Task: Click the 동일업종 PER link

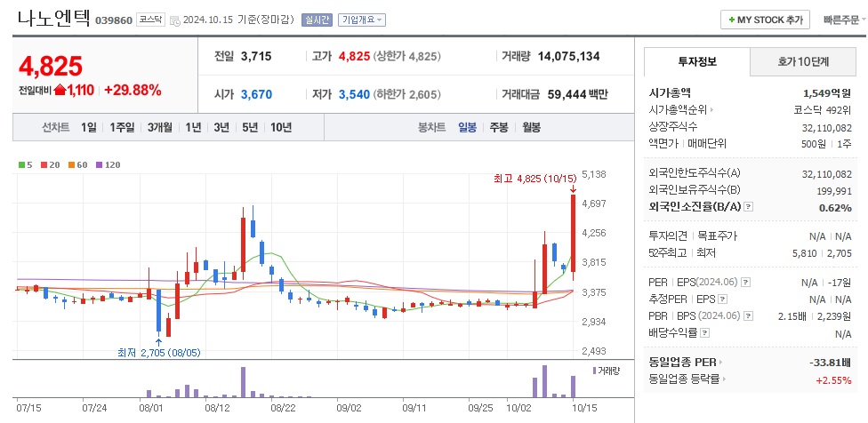Action: (682, 363)
